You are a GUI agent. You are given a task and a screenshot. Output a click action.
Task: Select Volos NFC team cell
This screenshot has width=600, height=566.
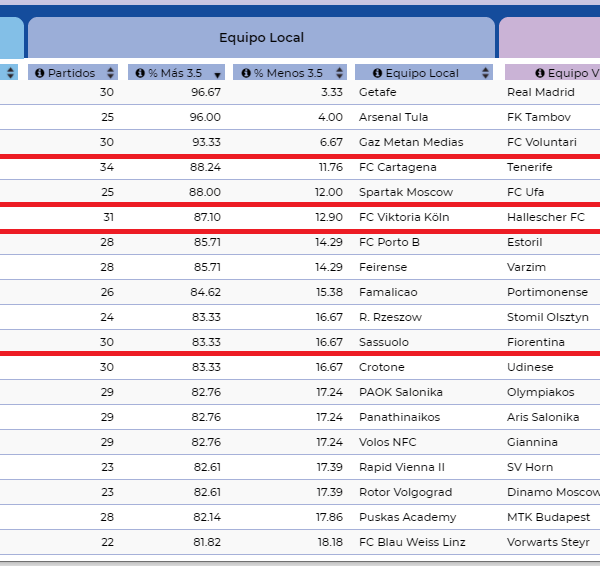[387, 442]
